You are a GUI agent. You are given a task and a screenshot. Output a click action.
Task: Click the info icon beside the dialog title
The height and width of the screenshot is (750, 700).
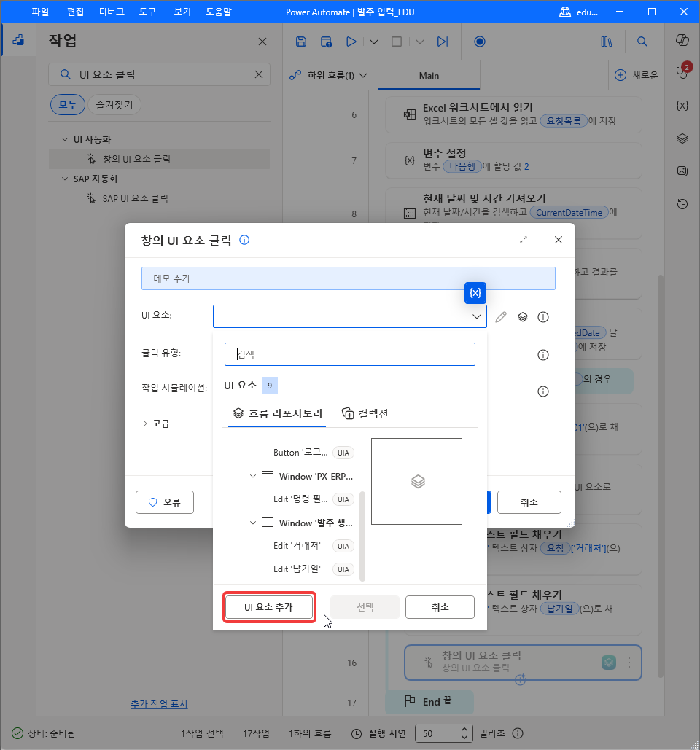(244, 240)
